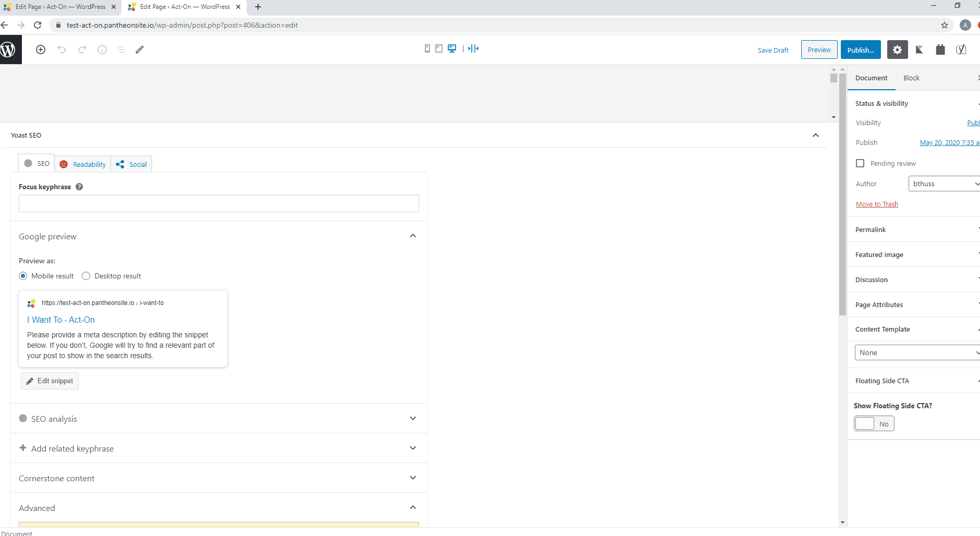
Task: Enable the Pending review checkbox
Action: (860, 163)
